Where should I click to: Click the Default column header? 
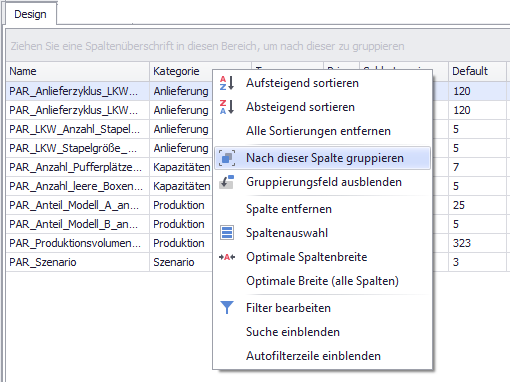click(477, 71)
